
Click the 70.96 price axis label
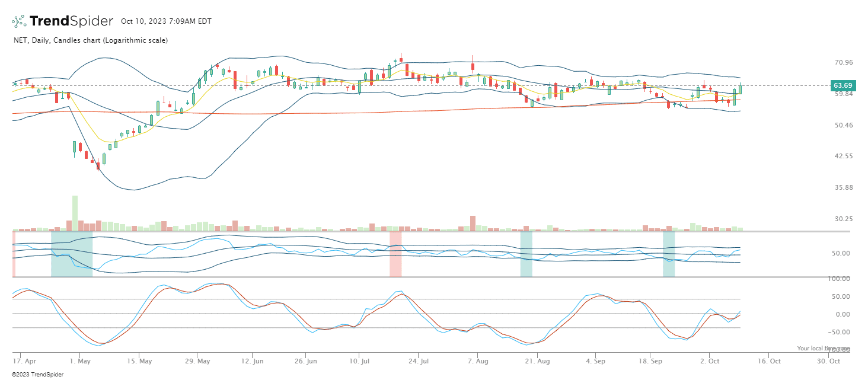(843, 62)
